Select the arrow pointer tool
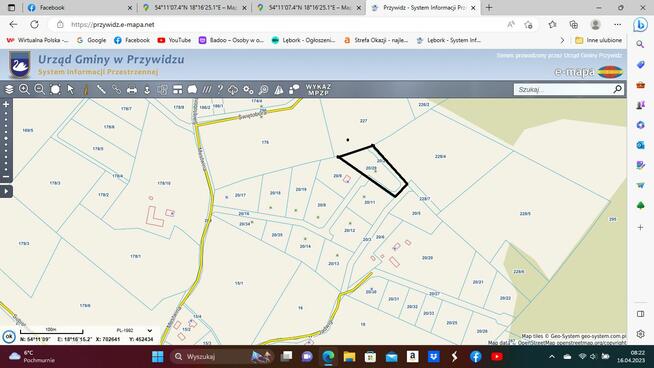The image size is (654, 368). [70, 89]
